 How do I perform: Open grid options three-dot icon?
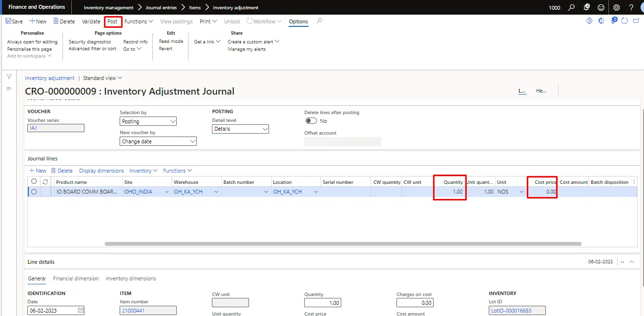pyautogui.click(x=634, y=181)
